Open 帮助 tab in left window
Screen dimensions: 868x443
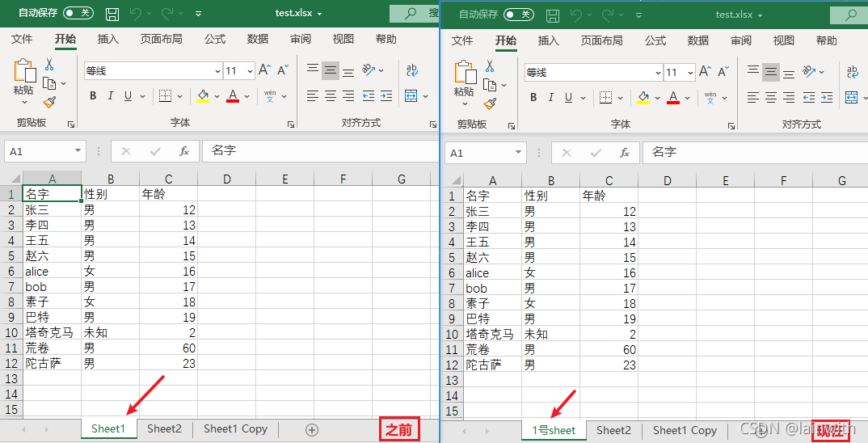click(386, 39)
